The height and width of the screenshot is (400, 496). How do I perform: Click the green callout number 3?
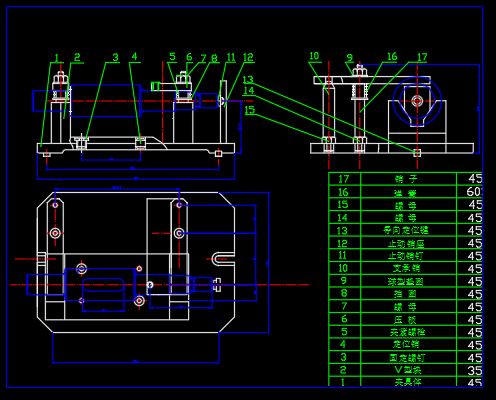[115, 57]
